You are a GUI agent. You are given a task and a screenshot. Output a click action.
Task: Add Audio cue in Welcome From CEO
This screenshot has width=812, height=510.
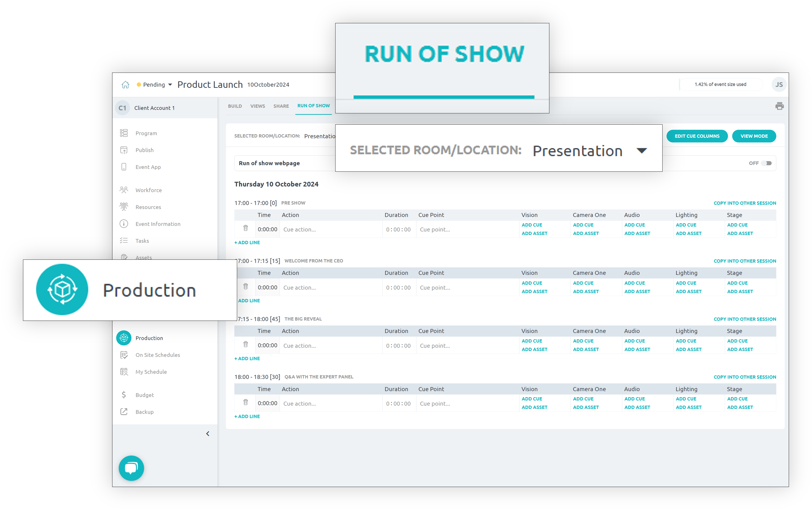tap(635, 283)
